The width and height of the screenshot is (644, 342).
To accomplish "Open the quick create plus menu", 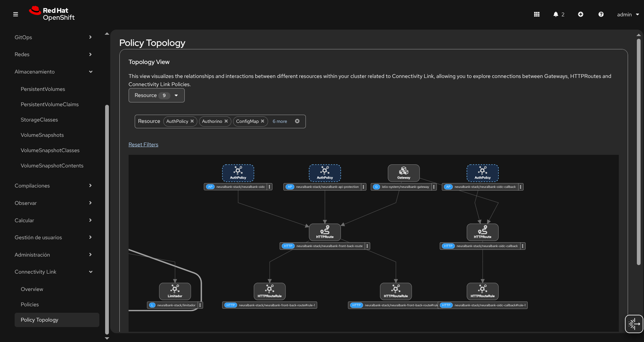I will coord(580,14).
